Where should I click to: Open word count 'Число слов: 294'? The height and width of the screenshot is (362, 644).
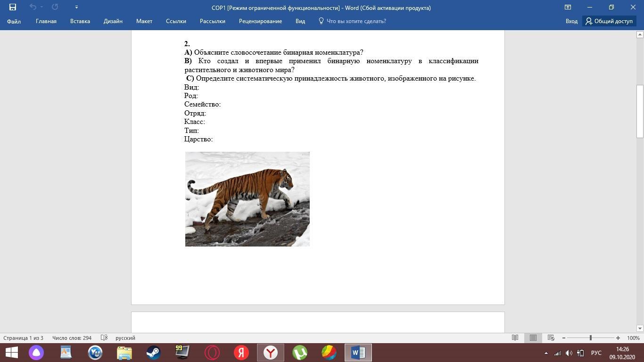tap(72, 338)
